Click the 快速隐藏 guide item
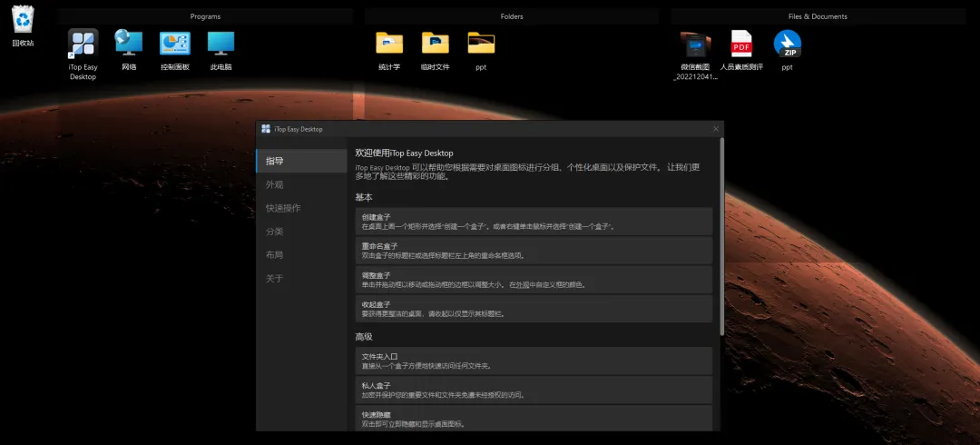Viewport: 980px width, 445px height. (x=534, y=418)
